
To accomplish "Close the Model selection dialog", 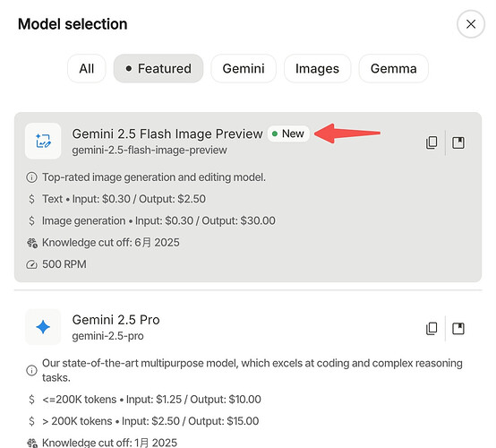I will [470, 24].
